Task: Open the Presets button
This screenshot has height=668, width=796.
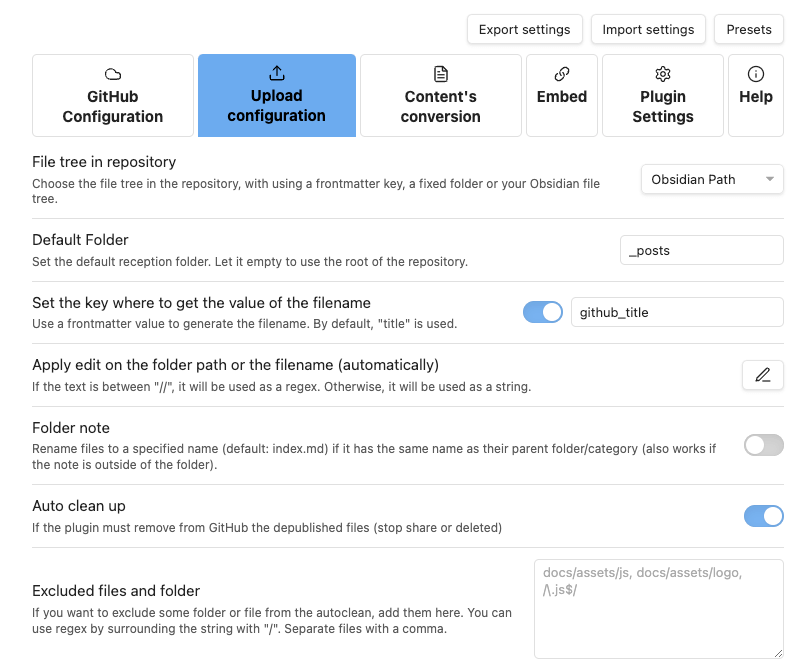Action: point(749,30)
